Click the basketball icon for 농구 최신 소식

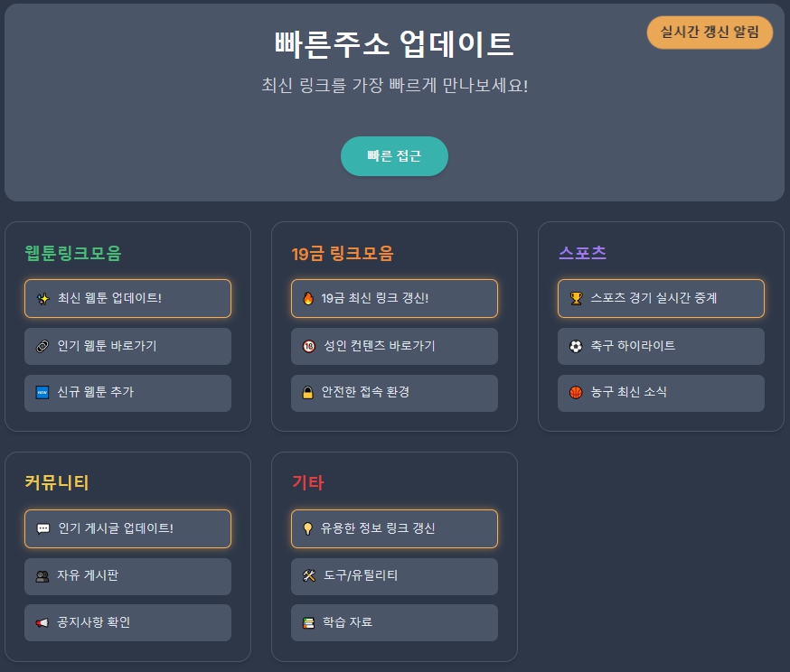pyautogui.click(x=576, y=392)
